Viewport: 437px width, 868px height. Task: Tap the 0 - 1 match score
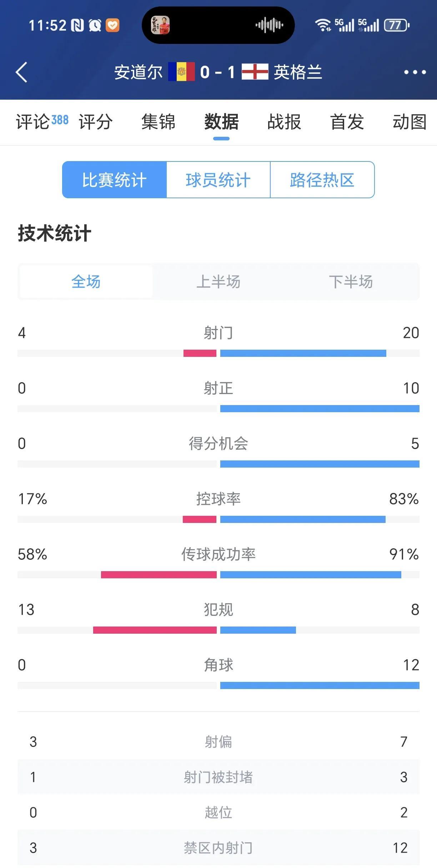click(217, 72)
